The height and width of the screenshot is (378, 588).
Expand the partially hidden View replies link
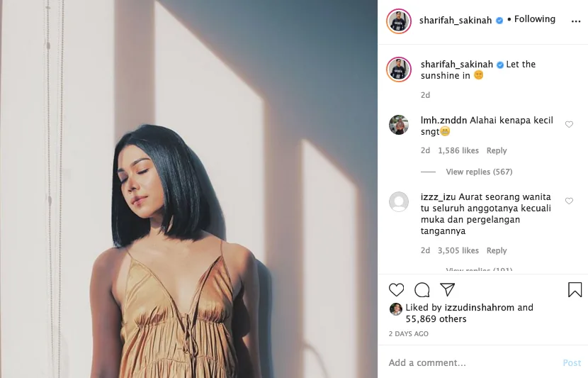pos(479,270)
